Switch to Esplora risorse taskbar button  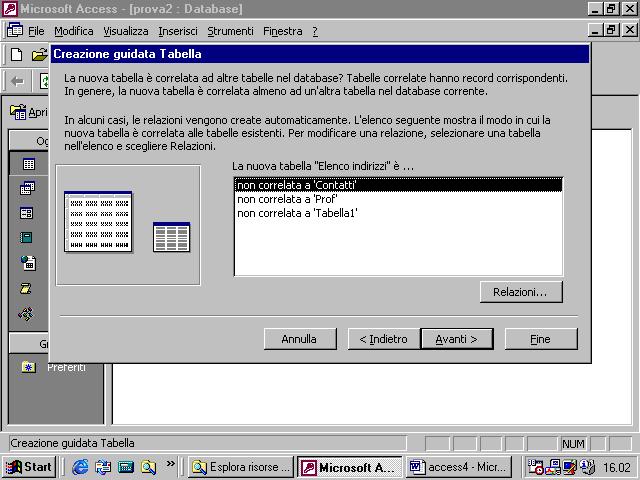pos(241,467)
